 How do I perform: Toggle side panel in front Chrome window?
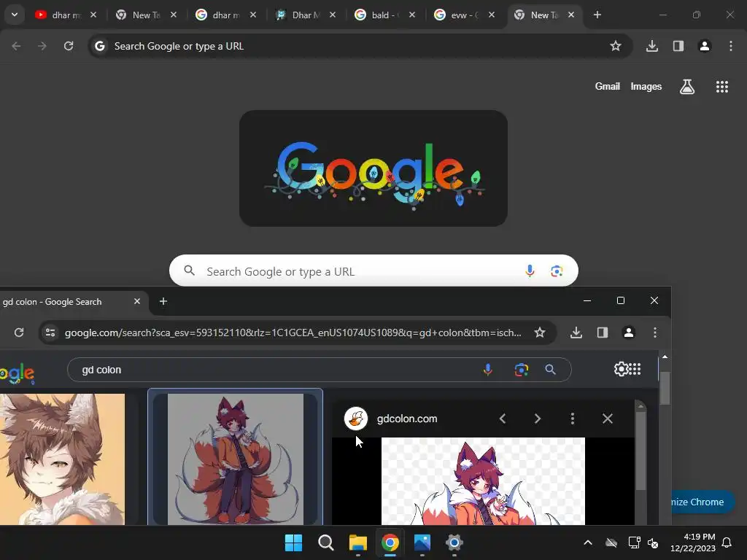tap(602, 332)
